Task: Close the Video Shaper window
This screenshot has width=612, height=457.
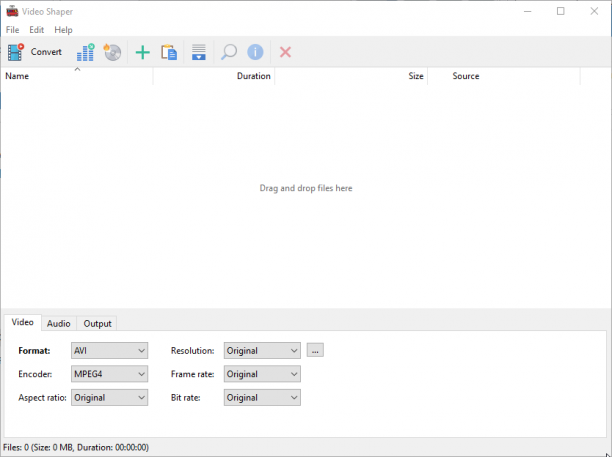Action: tap(594, 11)
